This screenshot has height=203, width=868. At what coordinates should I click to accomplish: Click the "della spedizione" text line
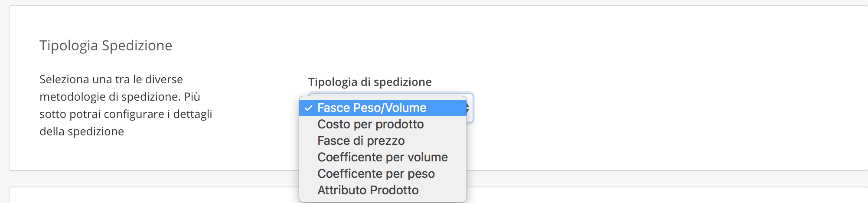pos(82,131)
